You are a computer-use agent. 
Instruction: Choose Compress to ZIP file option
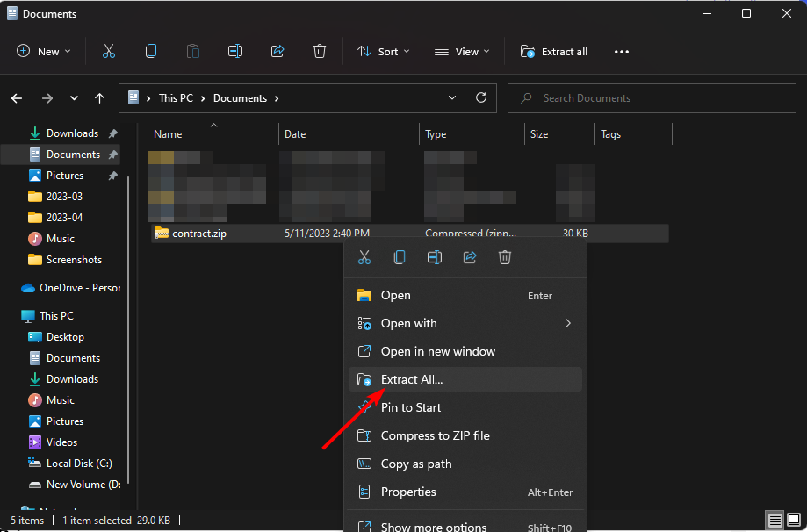pyautogui.click(x=435, y=435)
